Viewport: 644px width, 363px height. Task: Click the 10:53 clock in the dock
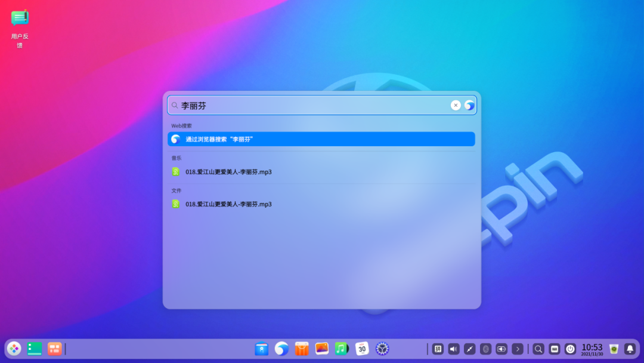tap(592, 349)
